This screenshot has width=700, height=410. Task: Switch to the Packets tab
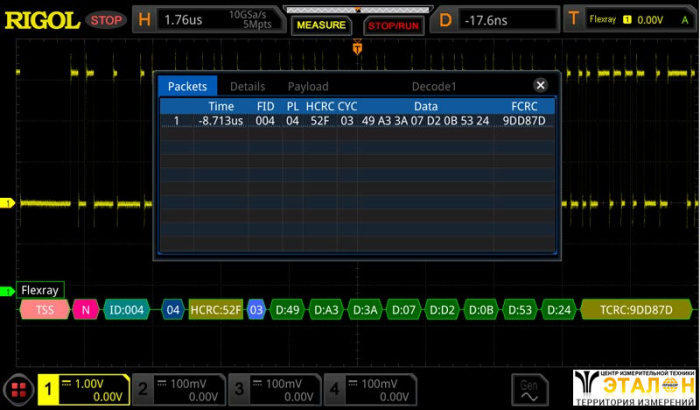[187, 87]
